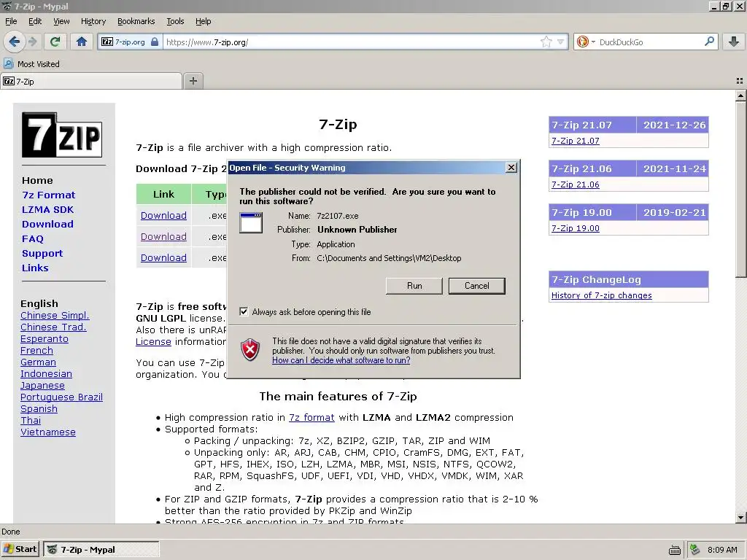Open the 7z format link in features
The width and height of the screenshot is (747, 560).
pos(311,418)
